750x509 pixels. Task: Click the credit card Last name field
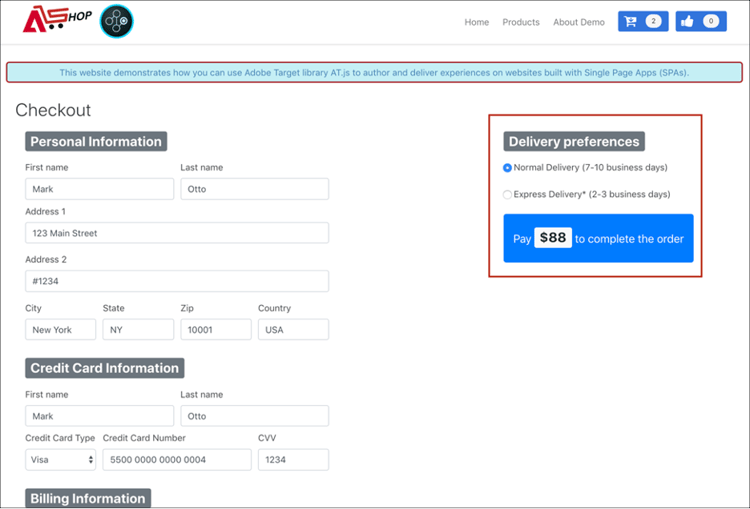254,416
